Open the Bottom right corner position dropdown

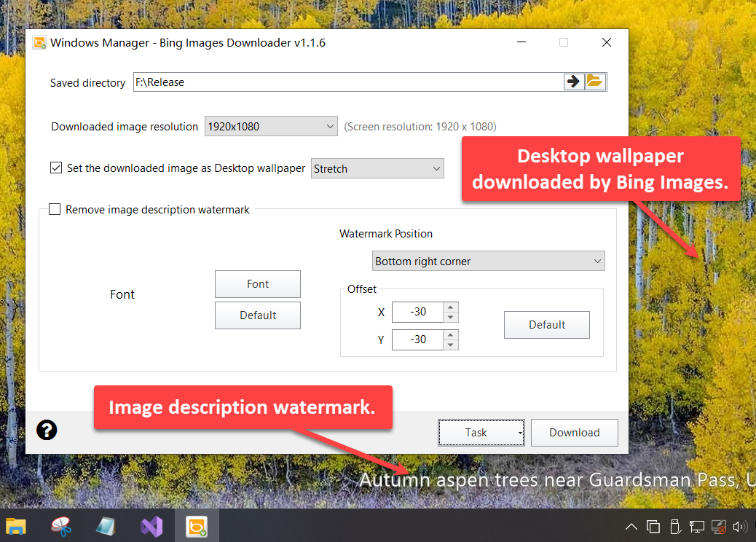click(x=489, y=261)
